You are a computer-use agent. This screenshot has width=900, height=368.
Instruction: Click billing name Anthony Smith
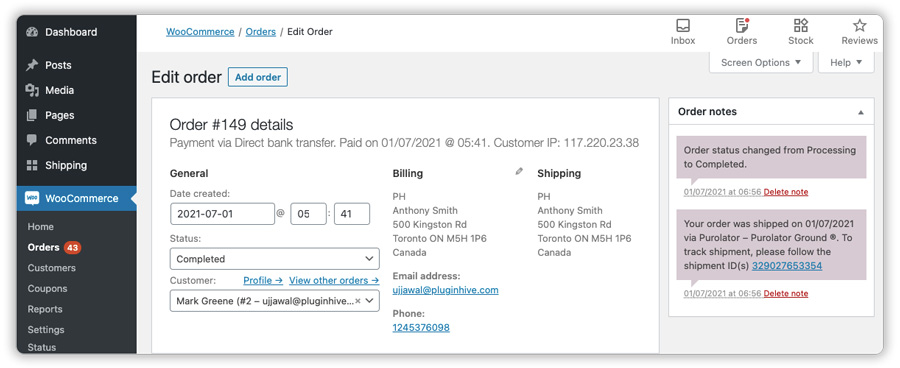[x=425, y=211]
